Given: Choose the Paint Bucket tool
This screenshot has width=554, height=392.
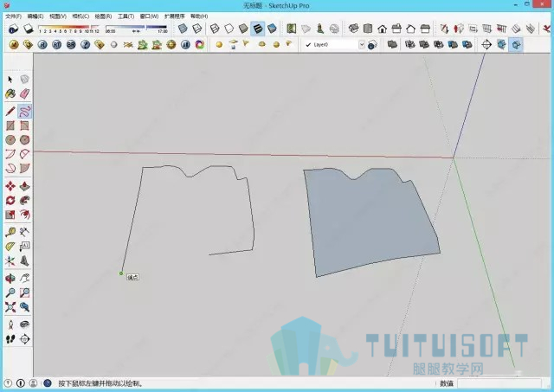Looking at the screenshot, I should (x=10, y=93).
